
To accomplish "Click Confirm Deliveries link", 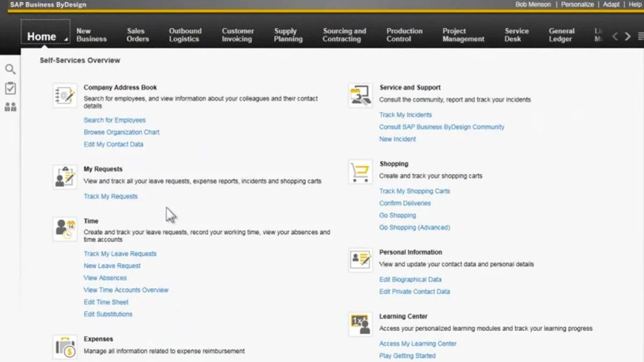I will point(405,204).
